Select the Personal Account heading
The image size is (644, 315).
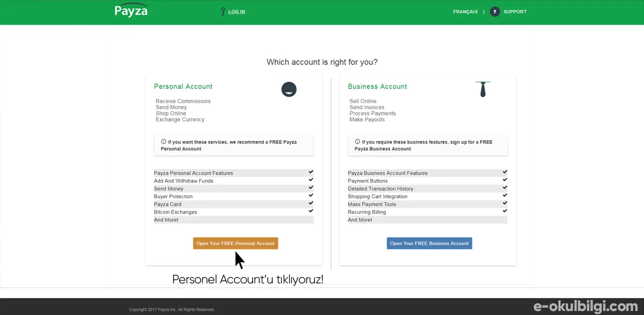tap(183, 87)
